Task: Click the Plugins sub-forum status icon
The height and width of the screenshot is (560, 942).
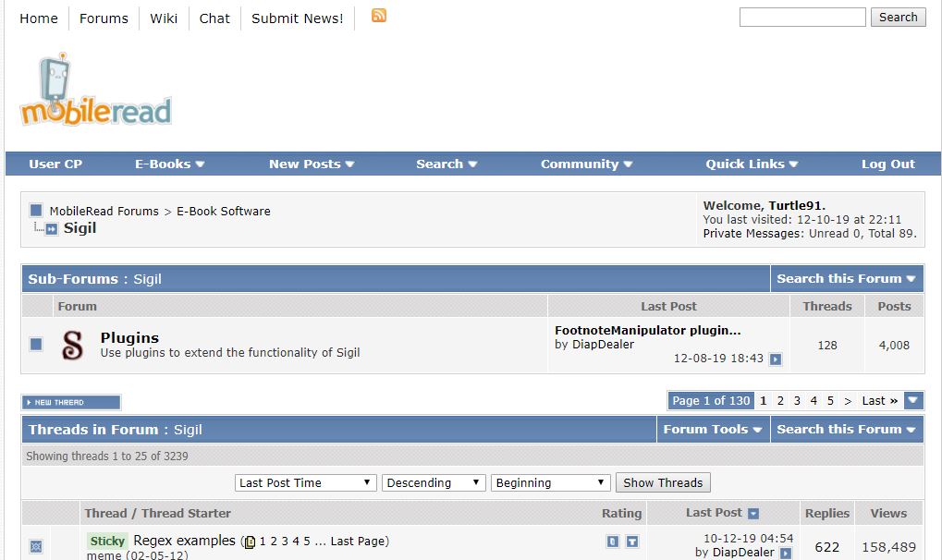Action: click(36, 345)
